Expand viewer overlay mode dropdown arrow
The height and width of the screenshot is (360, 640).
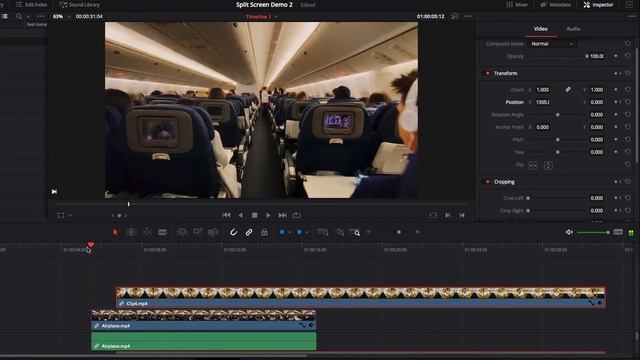[x=70, y=215]
